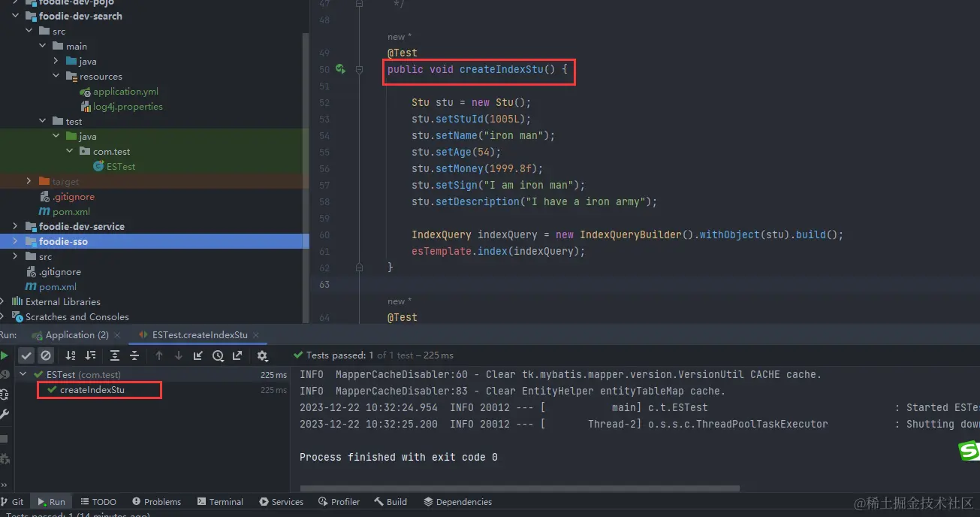This screenshot has height=517, width=980.
Task: Select the createIndexStu test result
Action: [92, 390]
